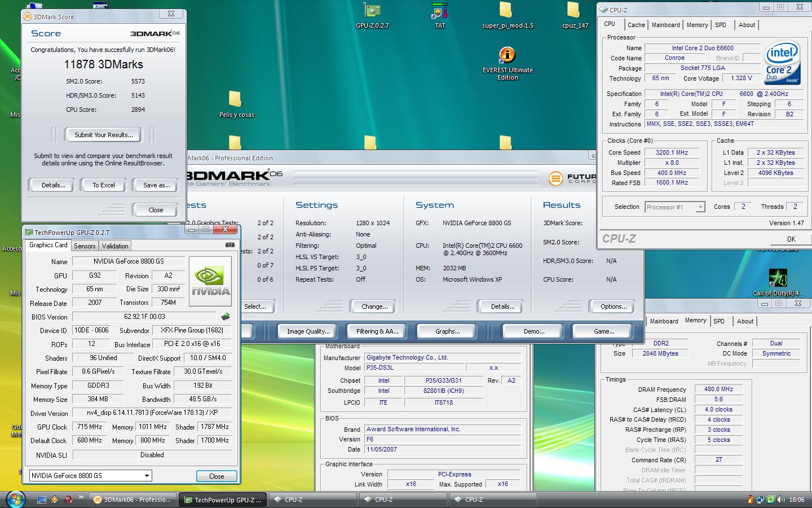Open Opera from quick launch

tap(68, 500)
